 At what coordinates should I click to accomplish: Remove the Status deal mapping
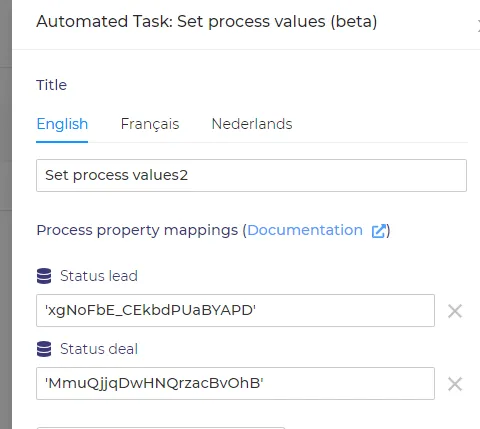coord(455,384)
